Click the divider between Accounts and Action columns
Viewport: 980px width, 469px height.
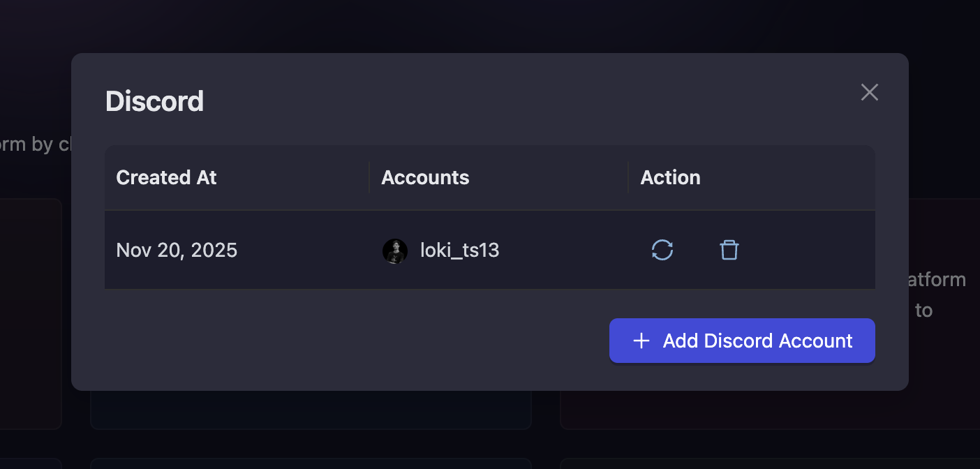point(628,177)
